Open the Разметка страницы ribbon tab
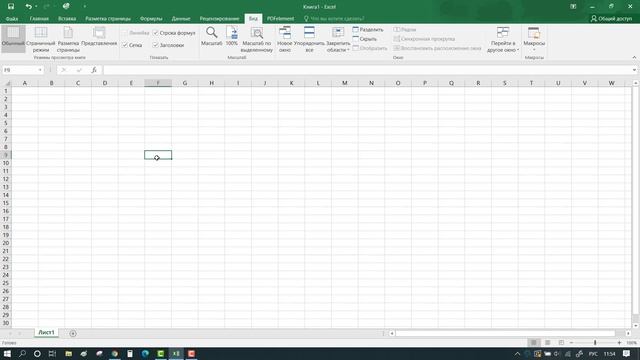 tap(108, 19)
